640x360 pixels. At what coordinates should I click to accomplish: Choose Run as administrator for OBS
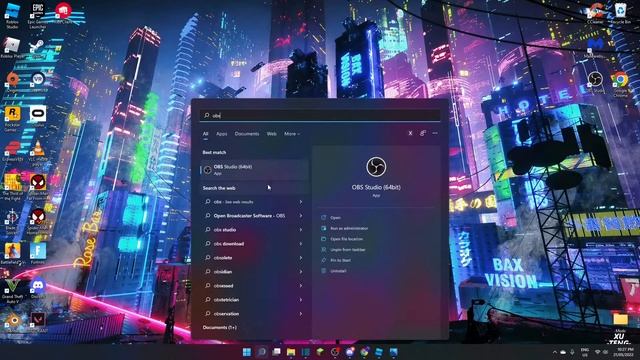(349, 228)
